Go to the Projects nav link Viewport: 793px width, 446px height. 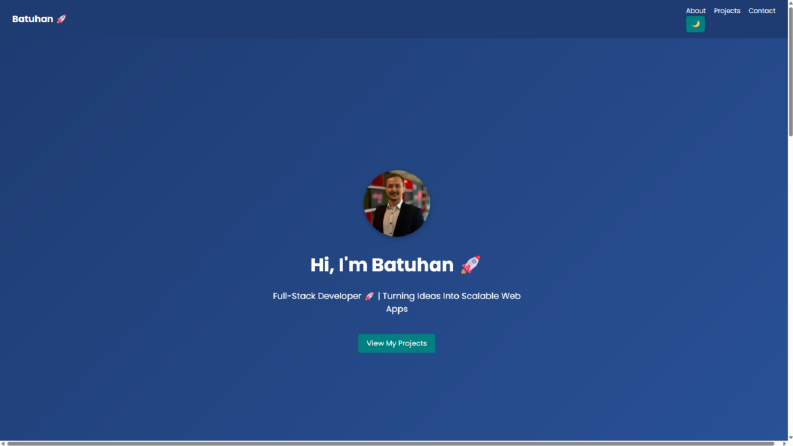(727, 11)
